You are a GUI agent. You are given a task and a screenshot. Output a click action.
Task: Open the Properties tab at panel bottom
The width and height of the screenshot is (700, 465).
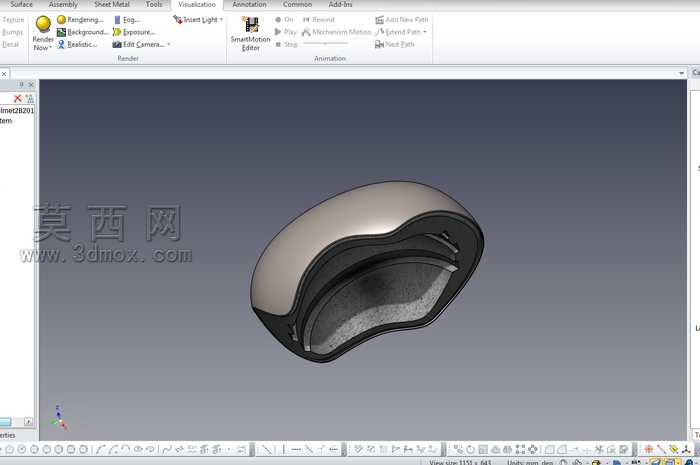8,435
